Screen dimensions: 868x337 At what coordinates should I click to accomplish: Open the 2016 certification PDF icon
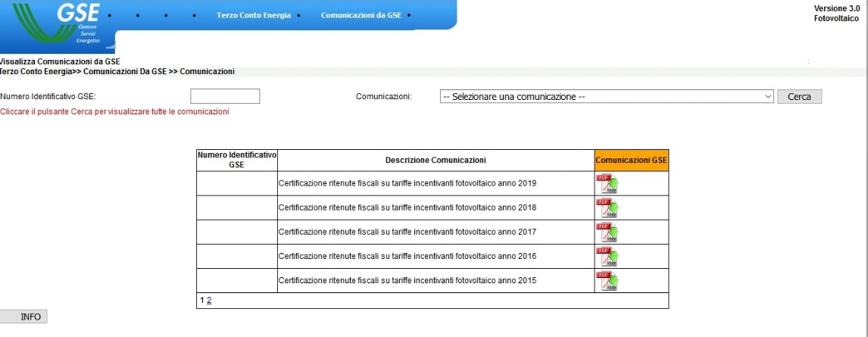coord(607,257)
